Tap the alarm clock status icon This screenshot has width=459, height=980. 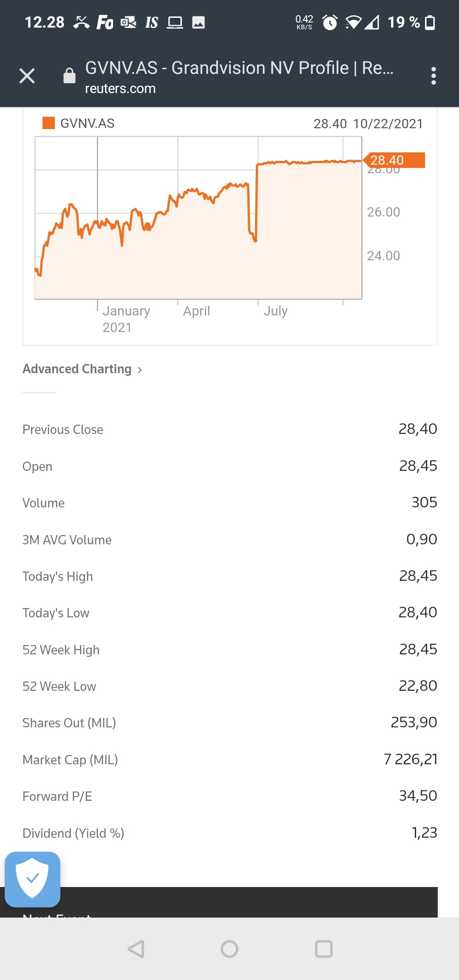330,22
